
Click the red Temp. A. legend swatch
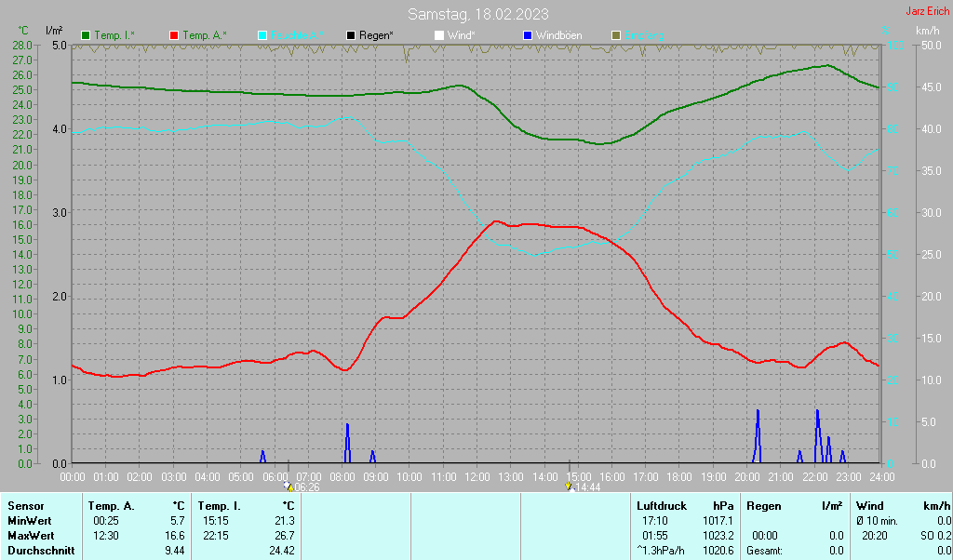tap(174, 35)
